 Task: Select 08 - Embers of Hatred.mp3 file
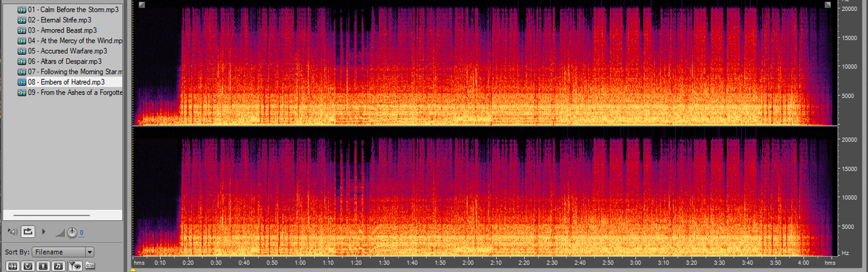(x=62, y=81)
